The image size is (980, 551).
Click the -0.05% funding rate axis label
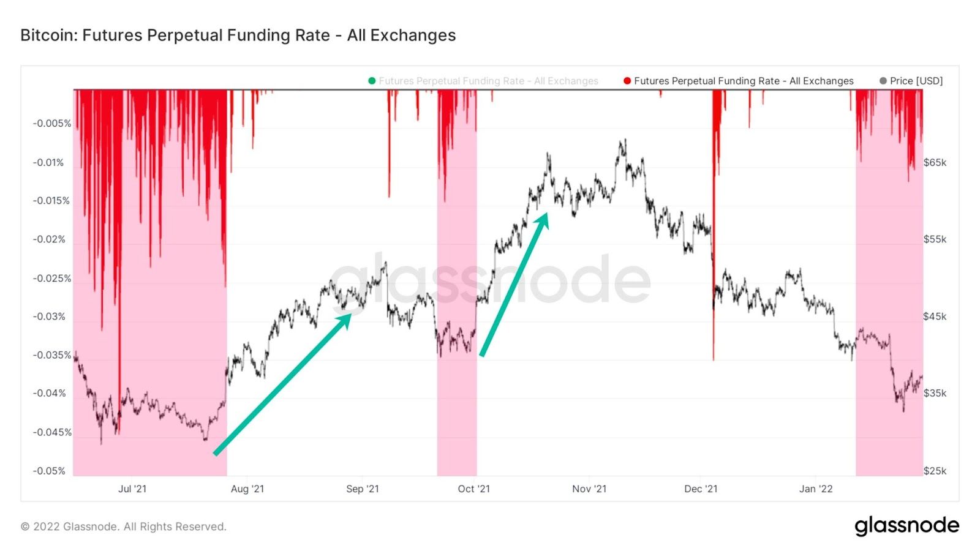tap(49, 471)
